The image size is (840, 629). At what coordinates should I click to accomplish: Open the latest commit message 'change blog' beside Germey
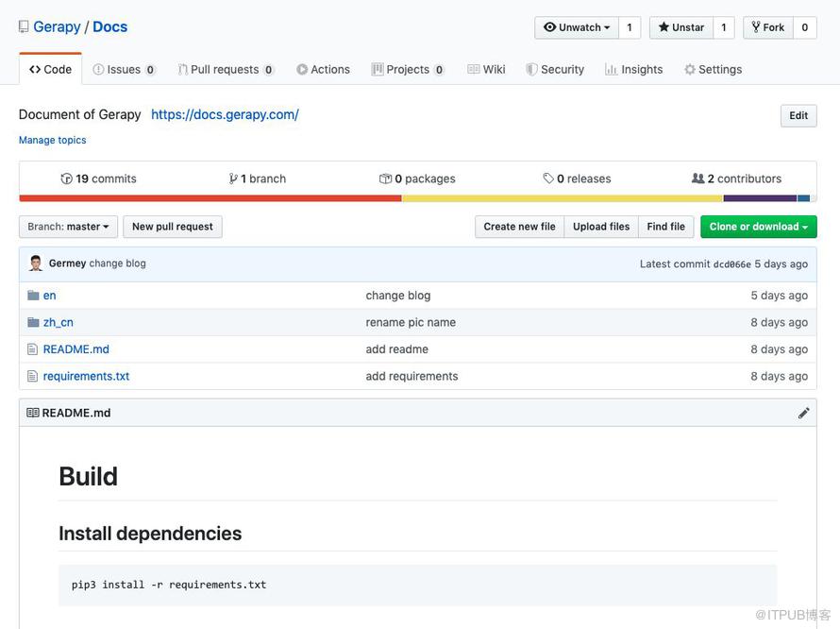tap(117, 263)
